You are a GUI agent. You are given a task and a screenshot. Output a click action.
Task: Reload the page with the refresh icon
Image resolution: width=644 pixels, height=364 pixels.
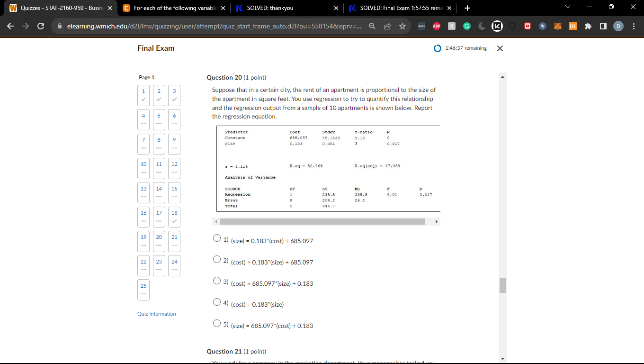point(41,27)
